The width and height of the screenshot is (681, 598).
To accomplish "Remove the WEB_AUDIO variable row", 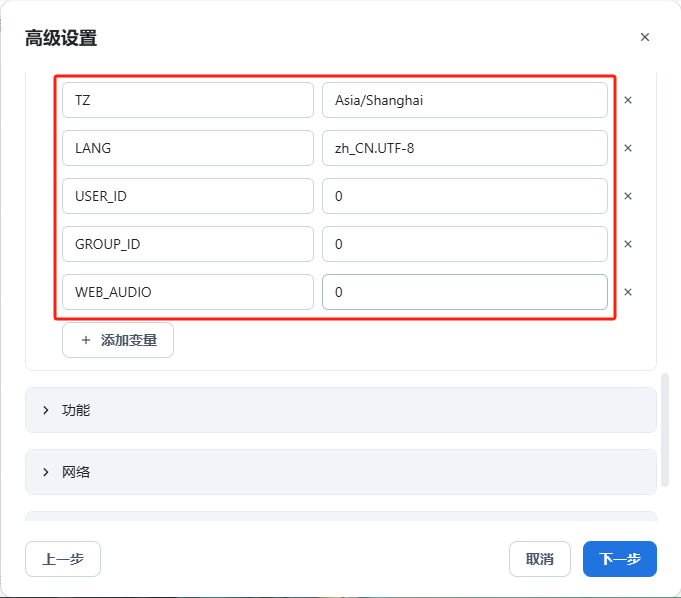I will (628, 292).
